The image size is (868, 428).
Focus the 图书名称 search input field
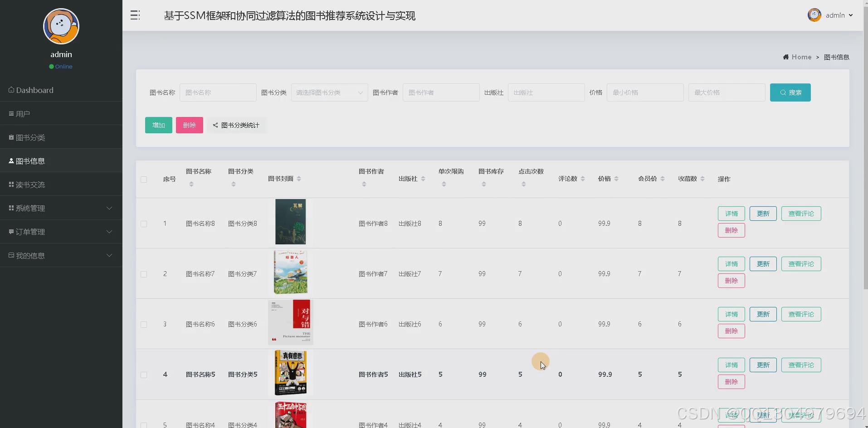[218, 92]
